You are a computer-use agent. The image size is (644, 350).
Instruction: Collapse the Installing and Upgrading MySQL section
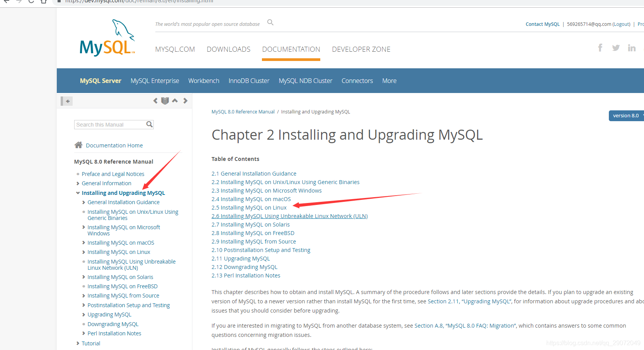click(78, 193)
